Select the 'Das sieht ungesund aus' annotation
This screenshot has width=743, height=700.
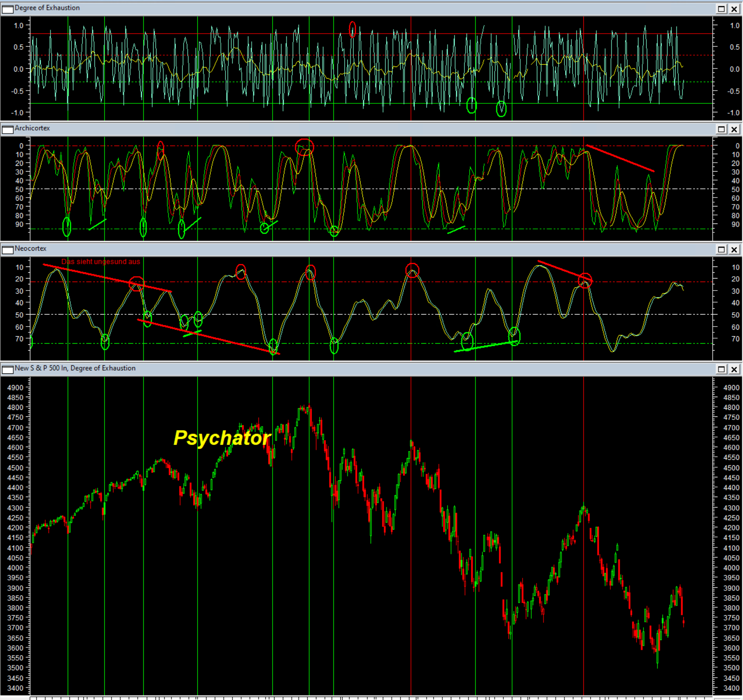[x=100, y=262]
